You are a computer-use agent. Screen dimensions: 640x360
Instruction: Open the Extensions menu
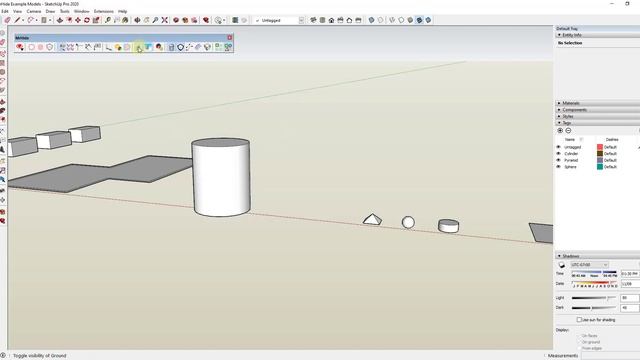tap(104, 11)
